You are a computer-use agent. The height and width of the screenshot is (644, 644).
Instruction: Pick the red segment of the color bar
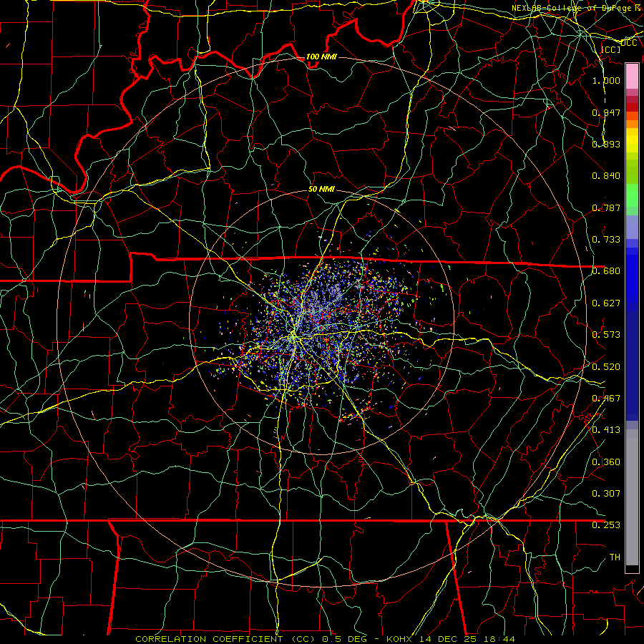pos(632,107)
